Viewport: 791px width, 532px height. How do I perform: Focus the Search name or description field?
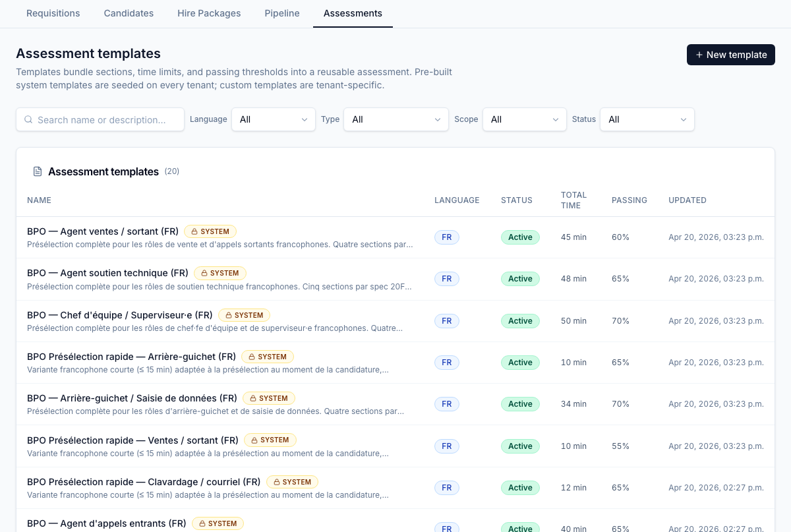click(x=100, y=119)
